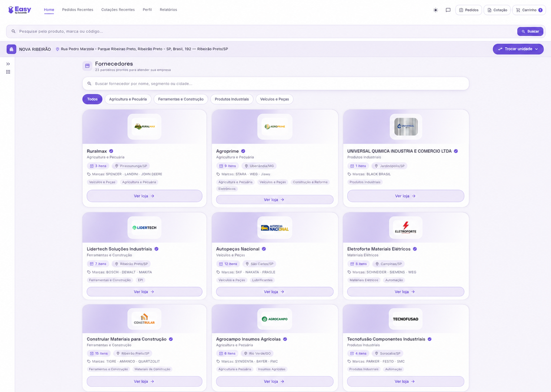The height and width of the screenshot is (392, 551).
Task: Go to the Home tab
Action: click(49, 10)
